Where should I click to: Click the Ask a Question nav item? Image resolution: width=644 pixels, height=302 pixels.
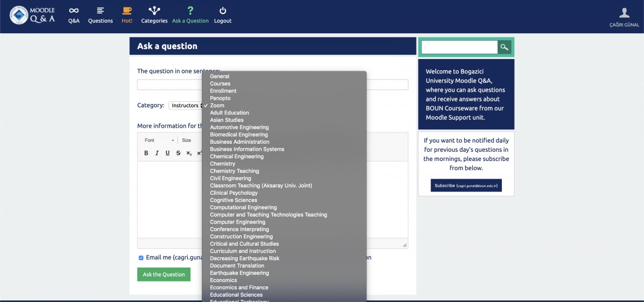point(190,15)
